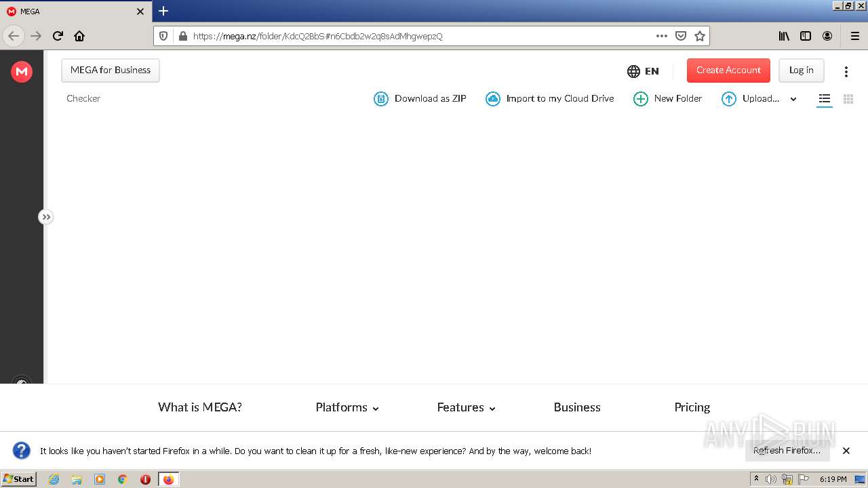868x488 pixels.
Task: Open the Windows Start menu
Action: pos(19,479)
